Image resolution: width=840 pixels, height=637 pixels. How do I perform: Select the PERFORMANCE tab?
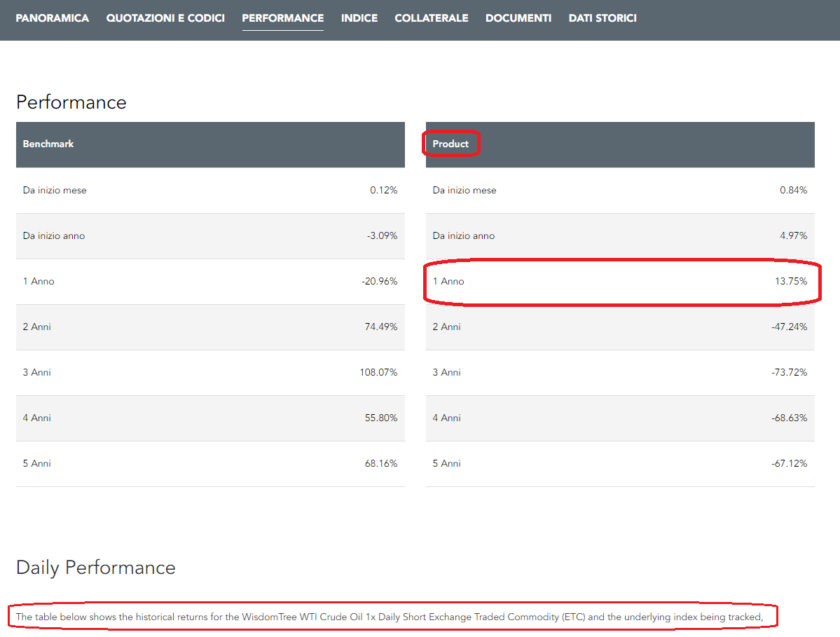coord(283,18)
